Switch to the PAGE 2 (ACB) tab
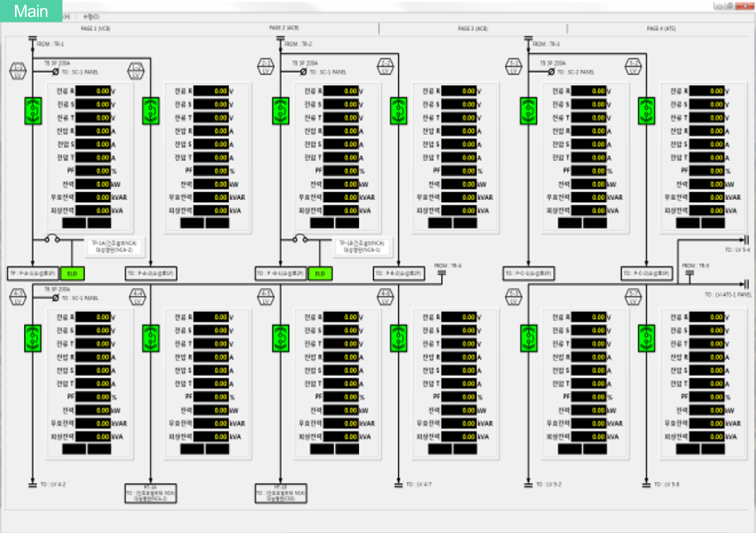The image size is (756, 533). point(284,28)
